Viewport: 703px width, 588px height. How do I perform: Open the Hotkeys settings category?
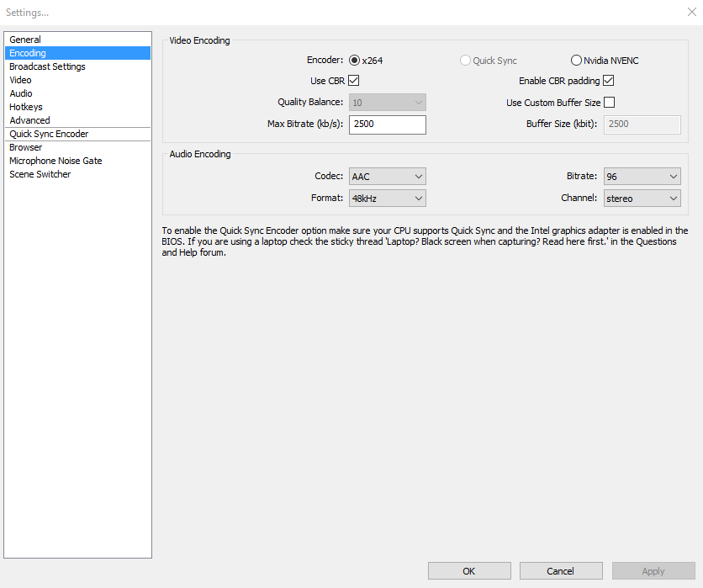click(x=77, y=107)
